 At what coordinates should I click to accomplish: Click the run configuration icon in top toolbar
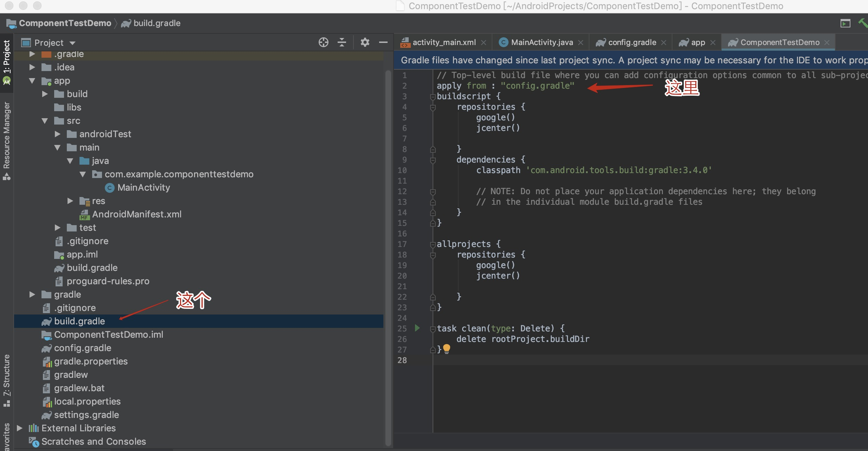click(x=845, y=23)
